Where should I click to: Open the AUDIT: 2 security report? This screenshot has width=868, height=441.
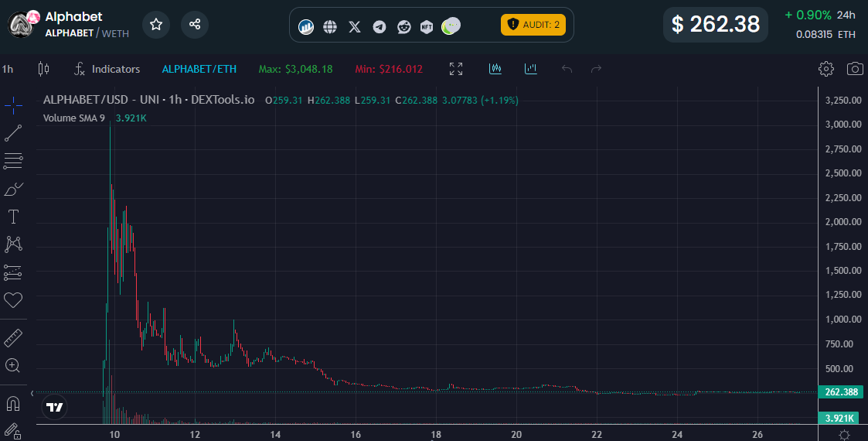click(x=533, y=25)
